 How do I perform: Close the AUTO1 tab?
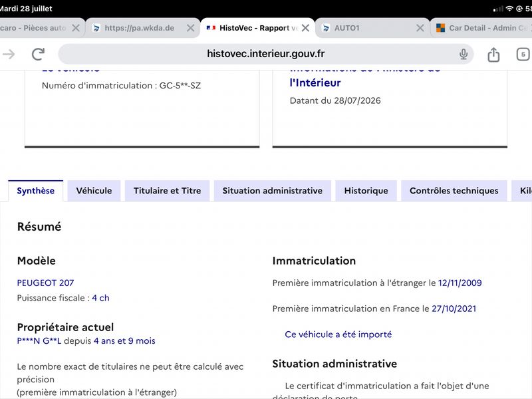(420, 28)
